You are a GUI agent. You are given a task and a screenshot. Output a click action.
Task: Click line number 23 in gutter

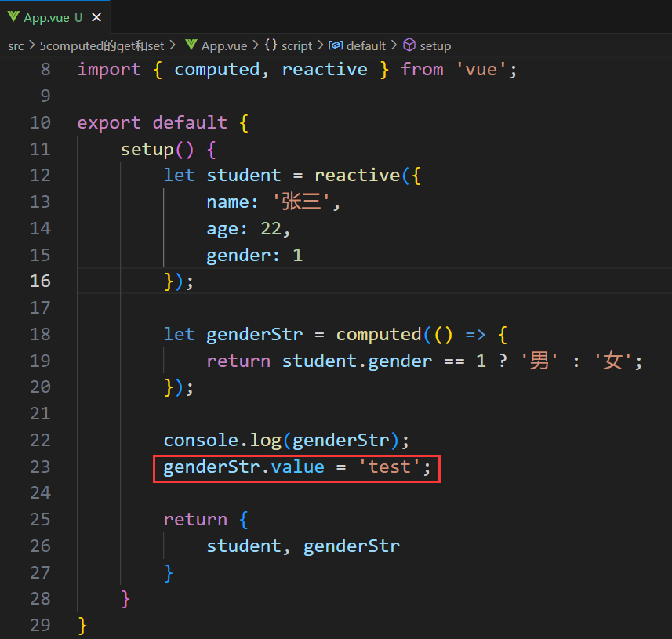(40, 467)
